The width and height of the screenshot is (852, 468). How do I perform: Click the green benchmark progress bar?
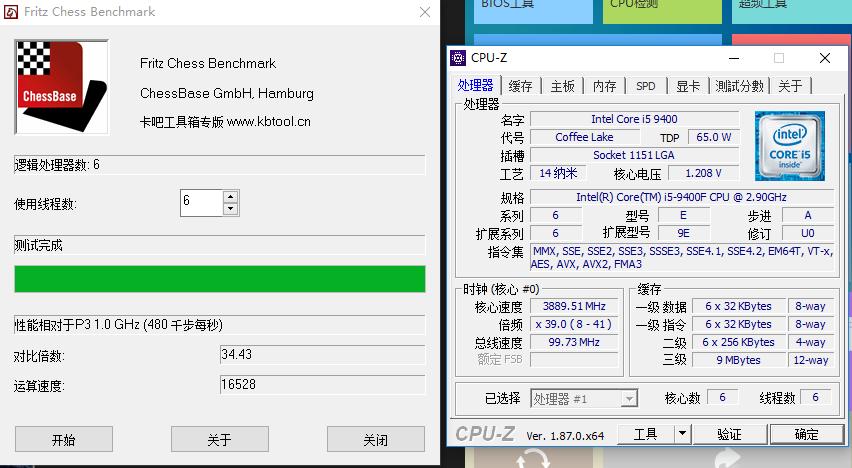point(220,279)
